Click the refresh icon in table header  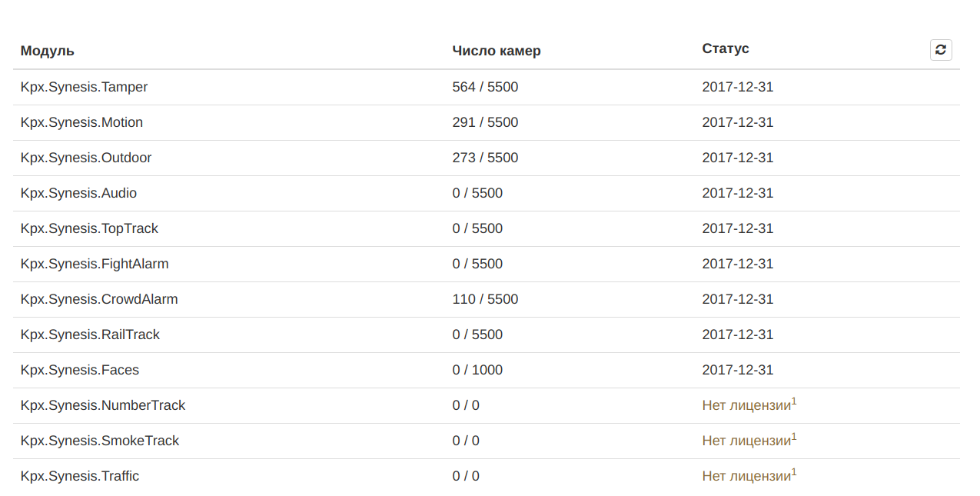click(x=941, y=50)
